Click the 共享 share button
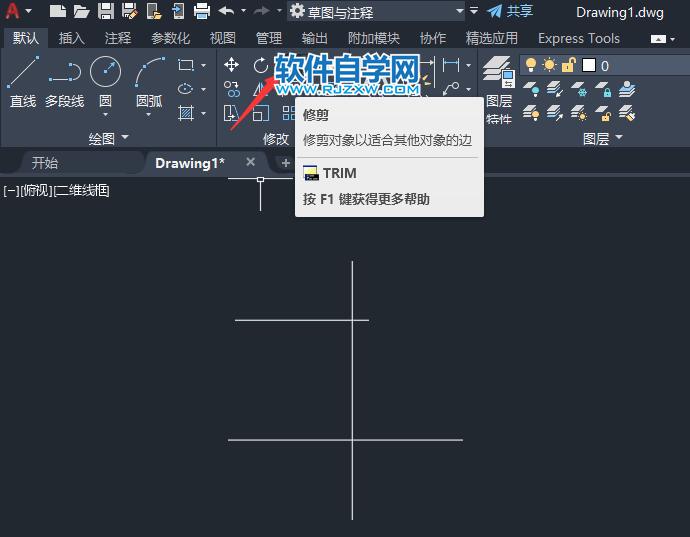Screen dimensions: 690x537 tap(510, 11)
